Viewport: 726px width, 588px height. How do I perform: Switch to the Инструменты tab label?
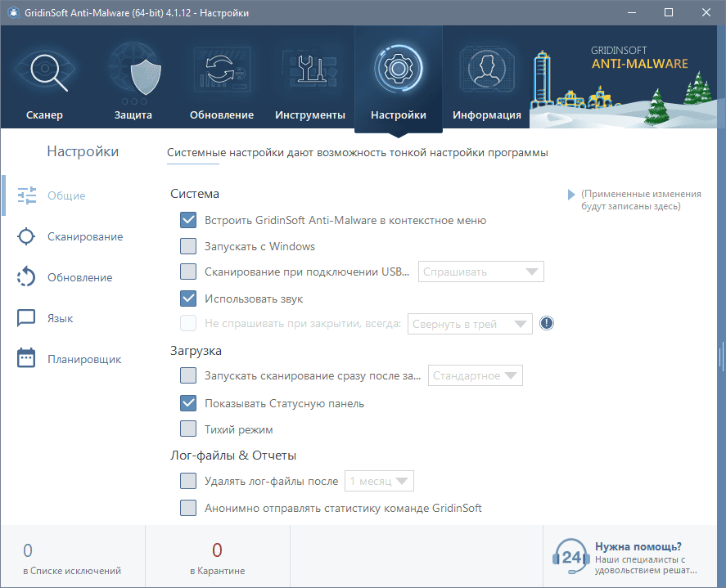pos(309,115)
